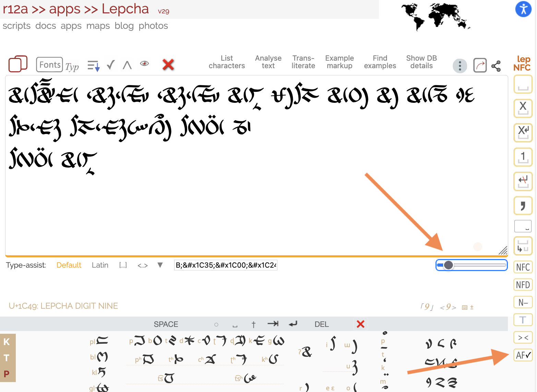Click the curved arrow share-out box icon
This screenshot has height=392, width=537.
480,65
